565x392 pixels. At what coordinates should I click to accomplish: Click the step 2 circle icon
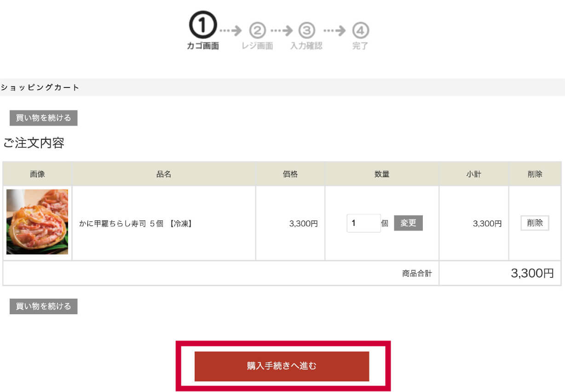(258, 31)
